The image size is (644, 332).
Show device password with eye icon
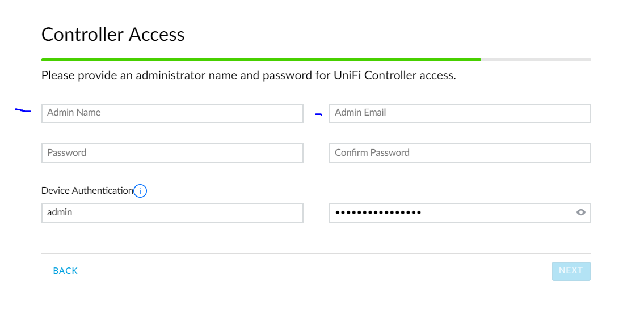[580, 212]
